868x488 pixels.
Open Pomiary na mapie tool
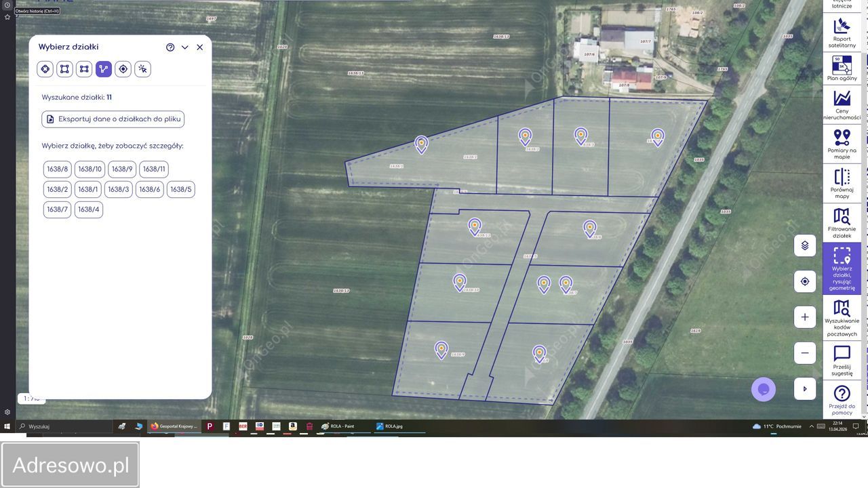pos(842,144)
